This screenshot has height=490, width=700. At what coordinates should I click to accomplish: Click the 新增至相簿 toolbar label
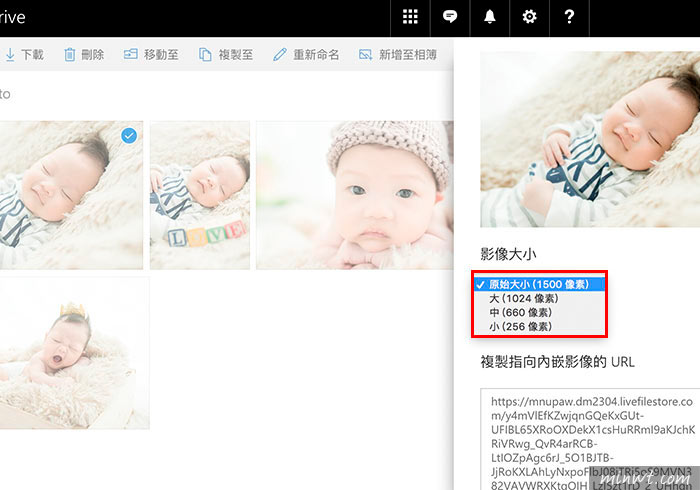[408, 54]
